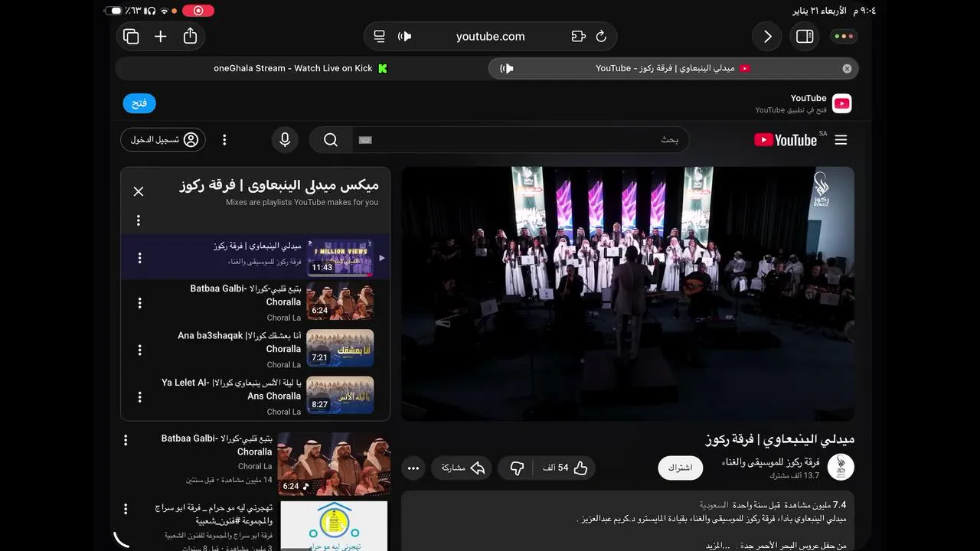Play recommended Batbaa Galbi thumbnail below playlist
Viewport: 980px width, 551px height.
tap(334, 464)
